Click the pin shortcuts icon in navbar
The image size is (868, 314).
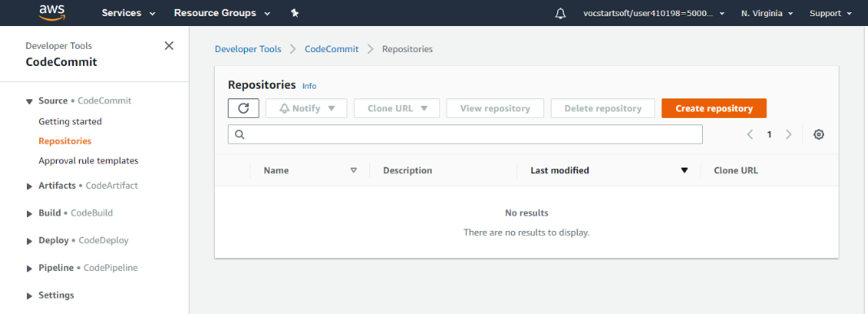pyautogui.click(x=295, y=13)
